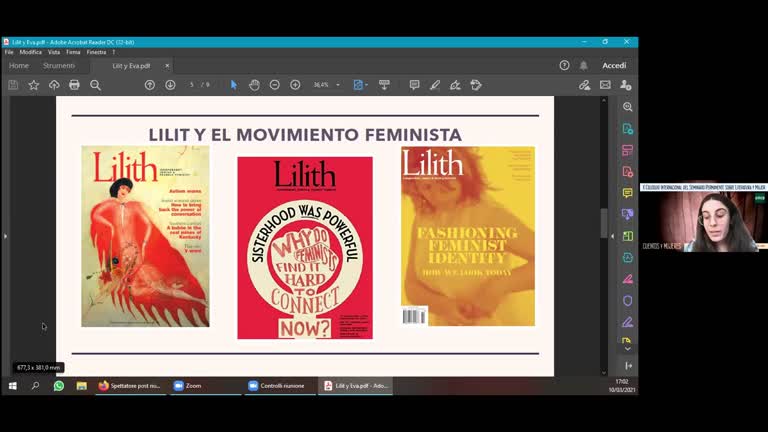The image size is (768, 432).
Task: Expand the left navigation pane arrow
Action: pyautogui.click(x=5, y=236)
